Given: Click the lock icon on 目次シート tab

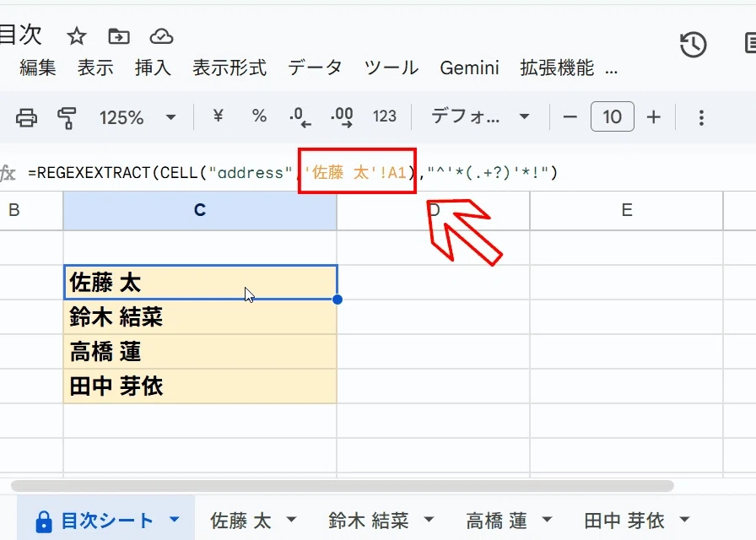Looking at the screenshot, I should (x=44, y=521).
